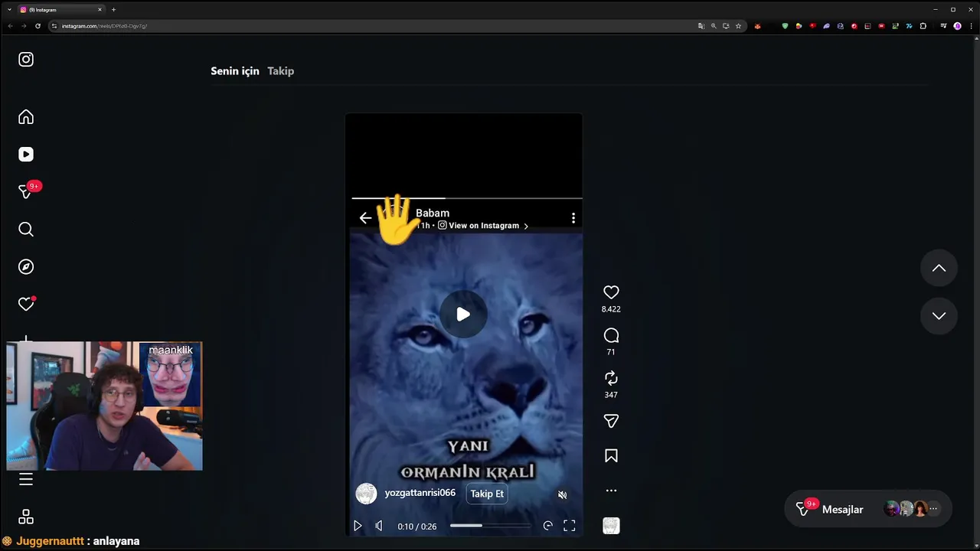The image size is (980, 551).
Task: Open the Chrome three-dot menu
Action: (970, 26)
